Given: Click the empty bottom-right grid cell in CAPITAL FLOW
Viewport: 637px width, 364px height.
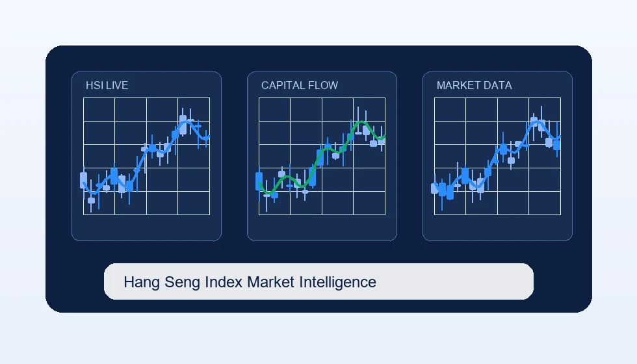Looking at the screenshot, I should (x=369, y=203).
